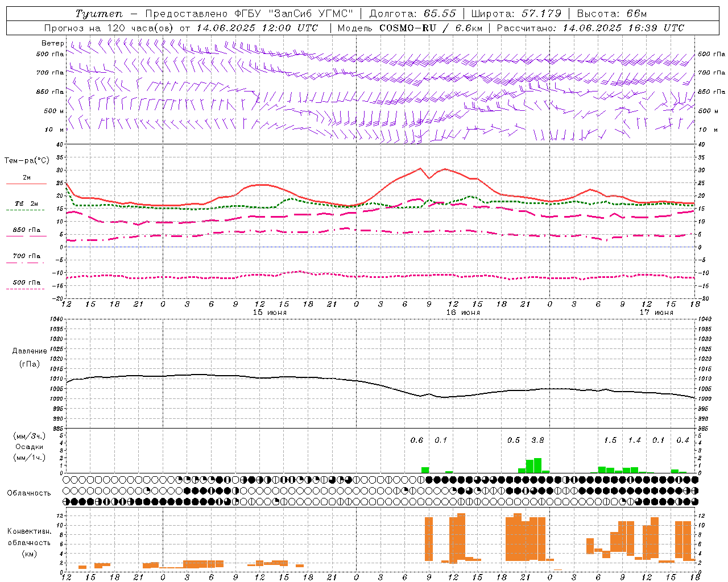Image resolution: width=728 pixels, height=582 pixels.
Task: Click the "Tyumen" station title
Action: [x=98, y=14]
